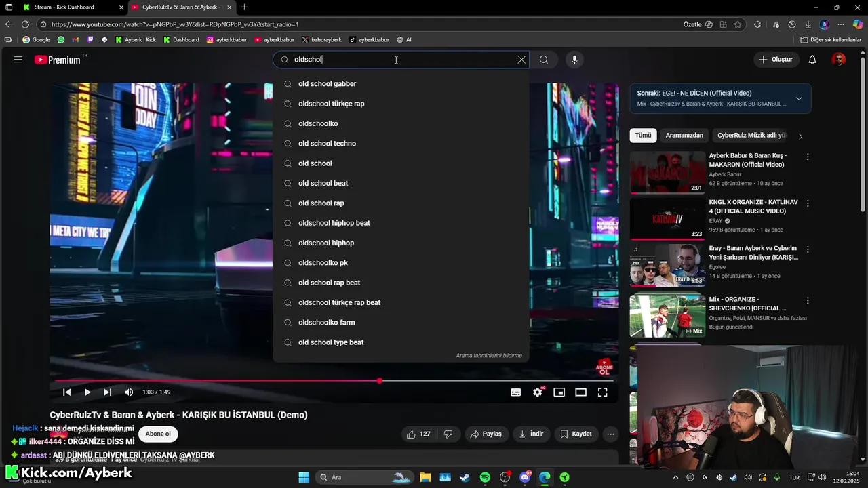Image resolution: width=868 pixels, height=488 pixels.
Task: Skip to the previous video
Action: (x=67, y=392)
